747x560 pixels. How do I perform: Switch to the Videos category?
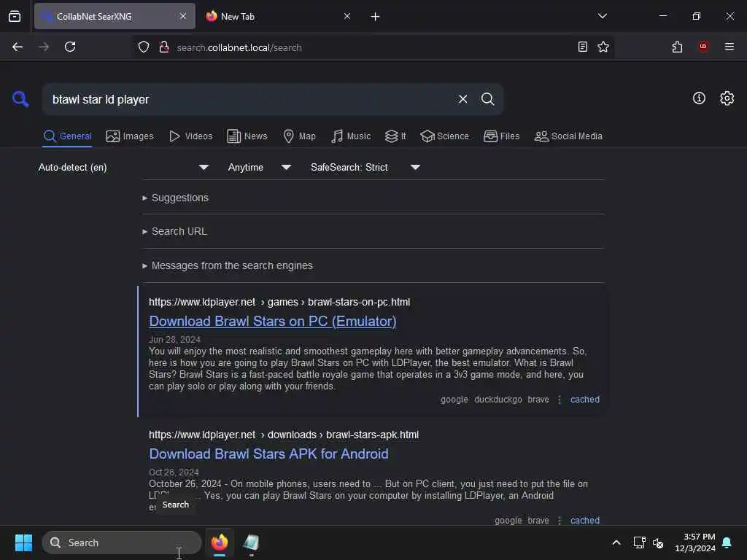pos(190,136)
